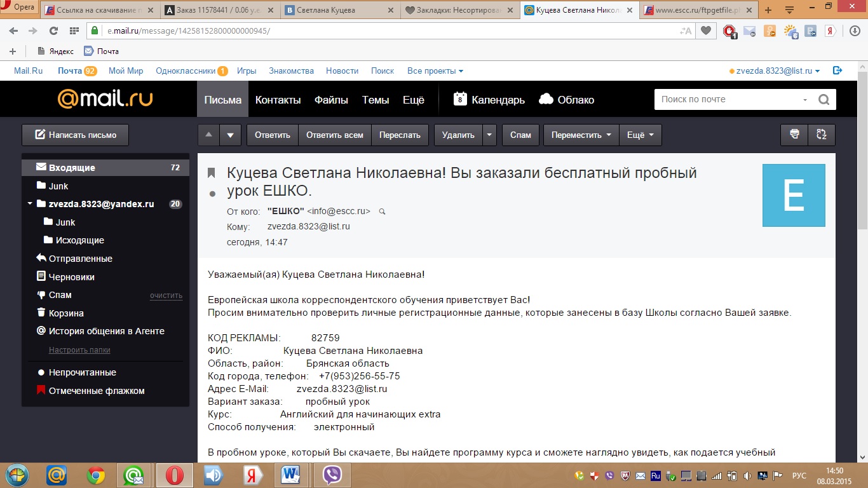This screenshot has height=488, width=868.
Task: Click the Переслать forward button
Action: (x=400, y=135)
